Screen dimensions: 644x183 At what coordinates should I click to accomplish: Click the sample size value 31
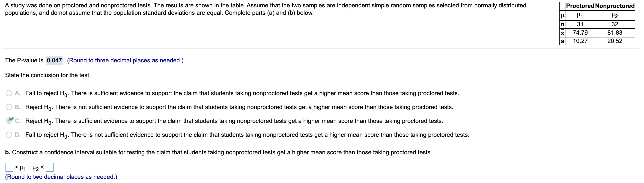[x=581, y=24]
